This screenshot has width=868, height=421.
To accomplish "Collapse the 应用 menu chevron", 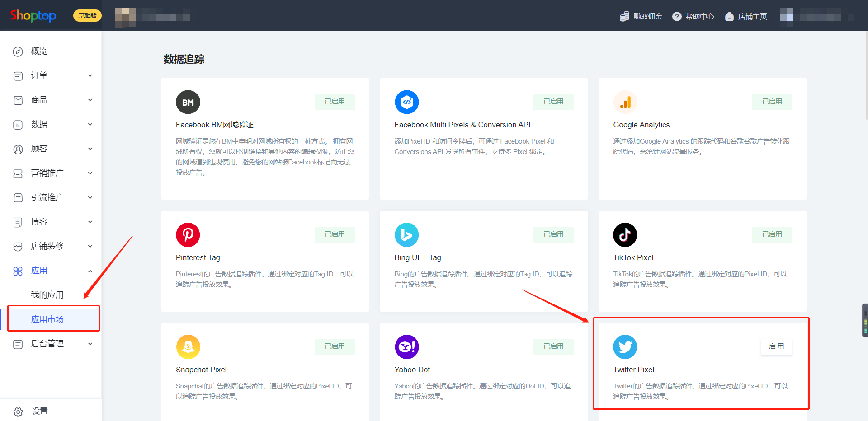I will pos(90,271).
